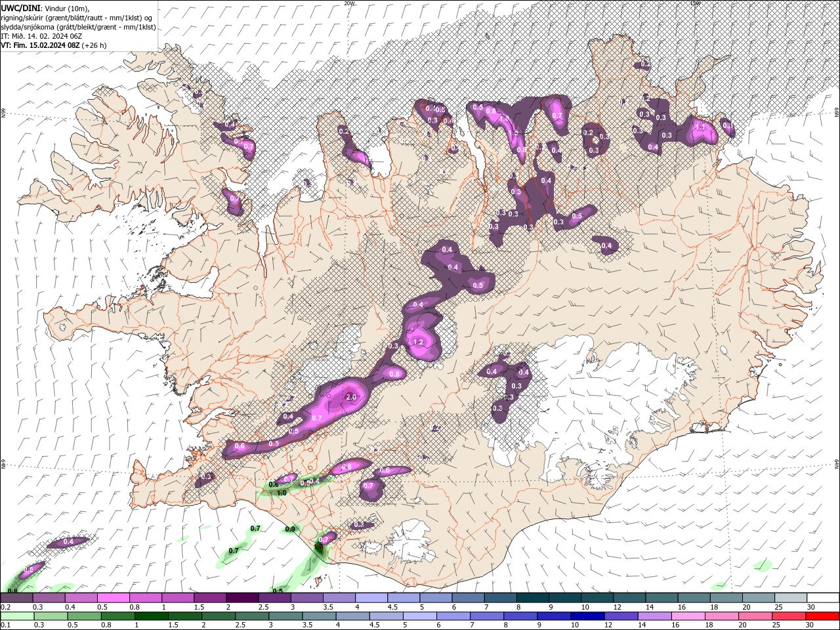Click the 0.1 label in the rain legend
Screen dimensions: 840x630
5,625
